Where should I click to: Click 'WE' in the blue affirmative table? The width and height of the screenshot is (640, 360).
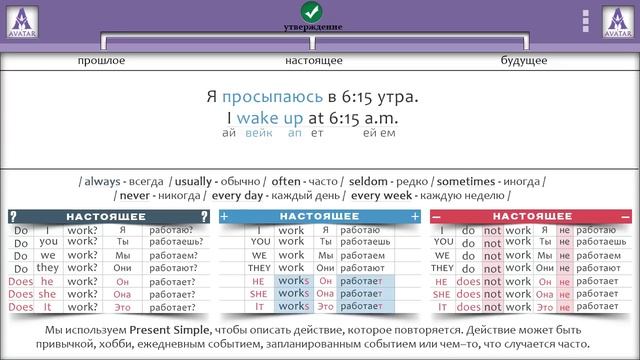tap(259, 256)
